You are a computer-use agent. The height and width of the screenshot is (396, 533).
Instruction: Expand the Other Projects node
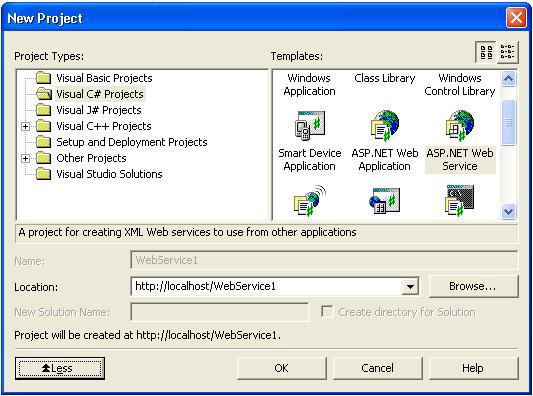point(25,158)
